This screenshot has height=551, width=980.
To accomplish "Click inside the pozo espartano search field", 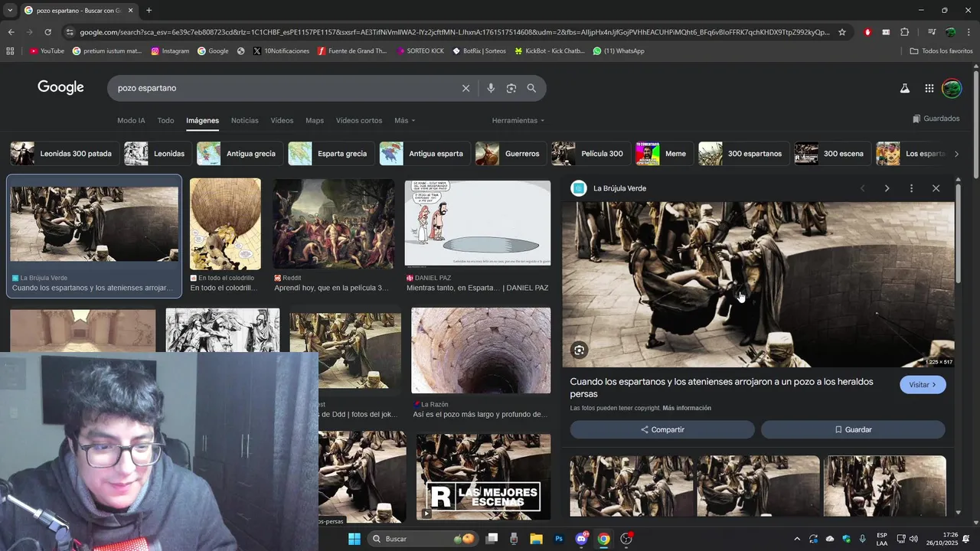I will point(283,88).
